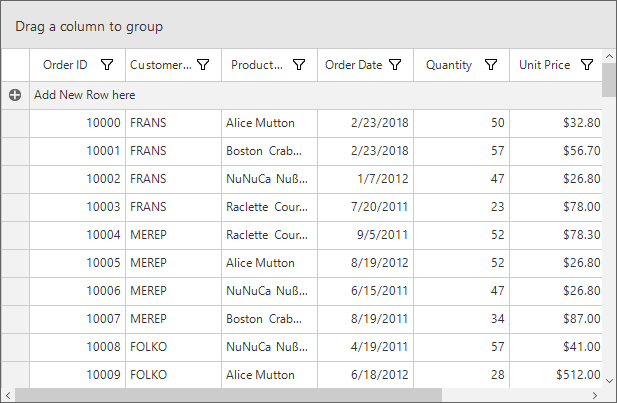Screen dimensions: 617x403
Task: Select Boston Crab cell in row 10007
Action: pos(270,319)
